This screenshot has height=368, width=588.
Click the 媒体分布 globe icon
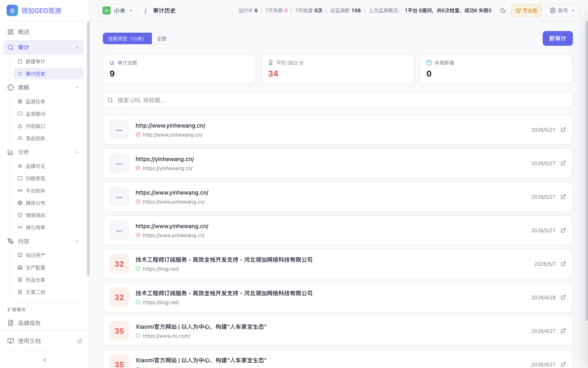point(20,203)
